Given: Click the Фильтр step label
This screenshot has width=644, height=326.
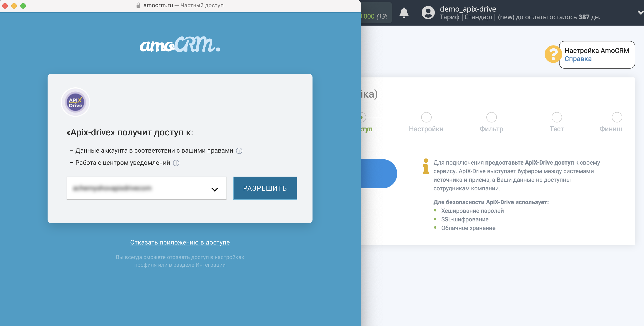Looking at the screenshot, I should [491, 129].
